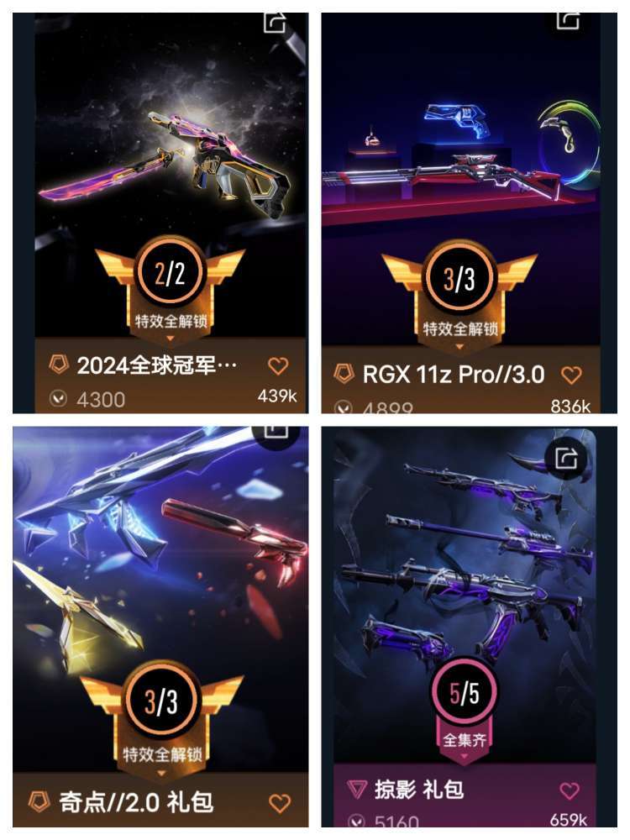Tap the currency icon next to 4300
The height and width of the screenshot is (840, 630).
tap(58, 398)
